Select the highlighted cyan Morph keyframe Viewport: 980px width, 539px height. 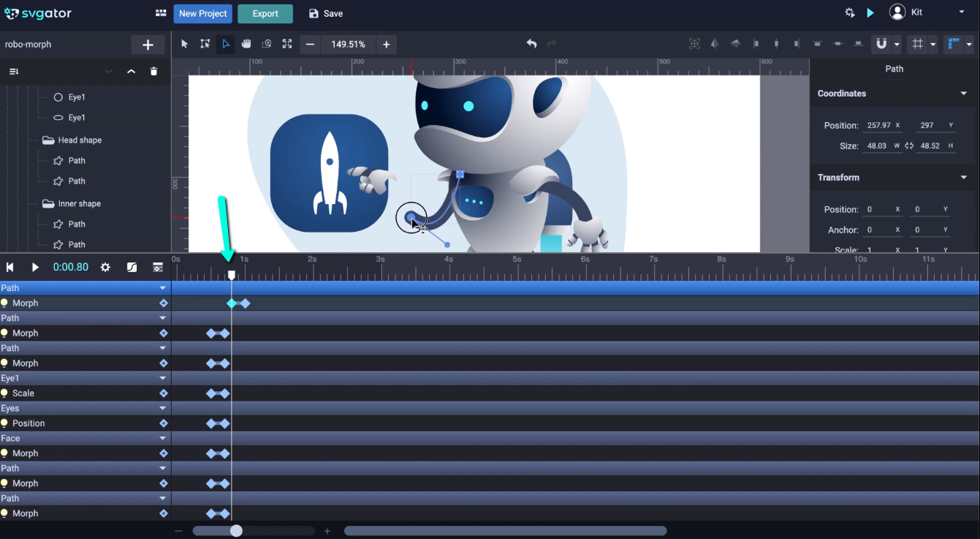(x=232, y=304)
